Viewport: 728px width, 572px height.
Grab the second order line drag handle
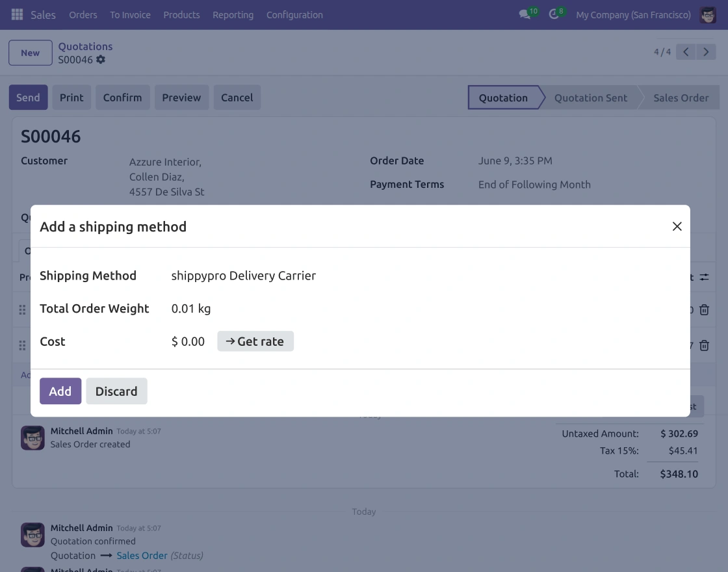pos(22,345)
